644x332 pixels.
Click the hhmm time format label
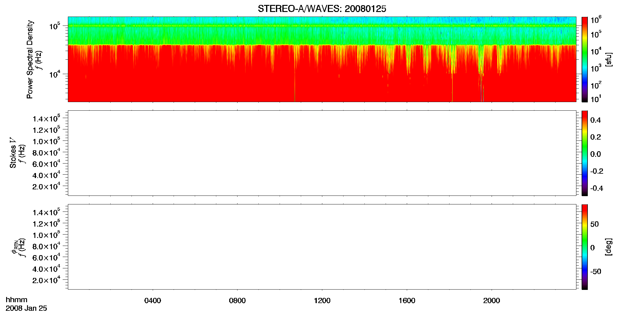point(17,300)
